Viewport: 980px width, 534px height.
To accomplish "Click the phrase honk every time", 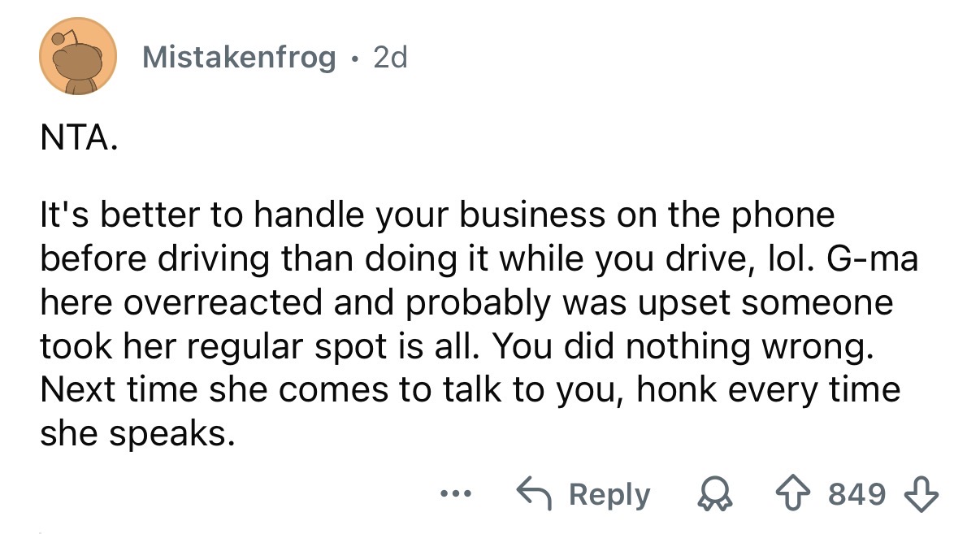I will click(768, 390).
